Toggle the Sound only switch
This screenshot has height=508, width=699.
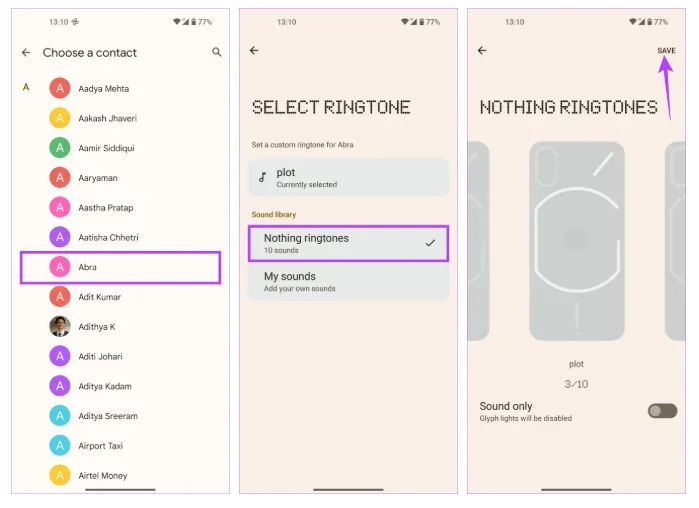pos(662,411)
